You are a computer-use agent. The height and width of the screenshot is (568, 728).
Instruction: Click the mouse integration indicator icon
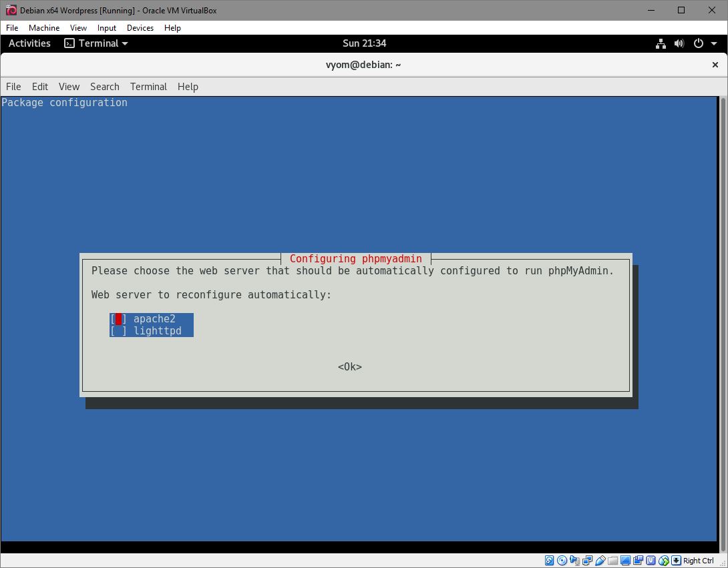coord(663,561)
